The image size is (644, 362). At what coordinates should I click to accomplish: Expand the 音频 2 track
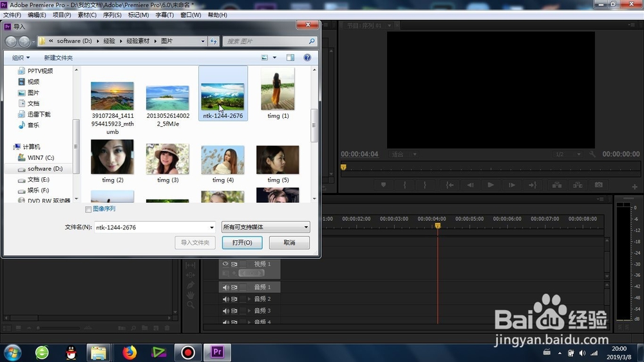coord(249,299)
